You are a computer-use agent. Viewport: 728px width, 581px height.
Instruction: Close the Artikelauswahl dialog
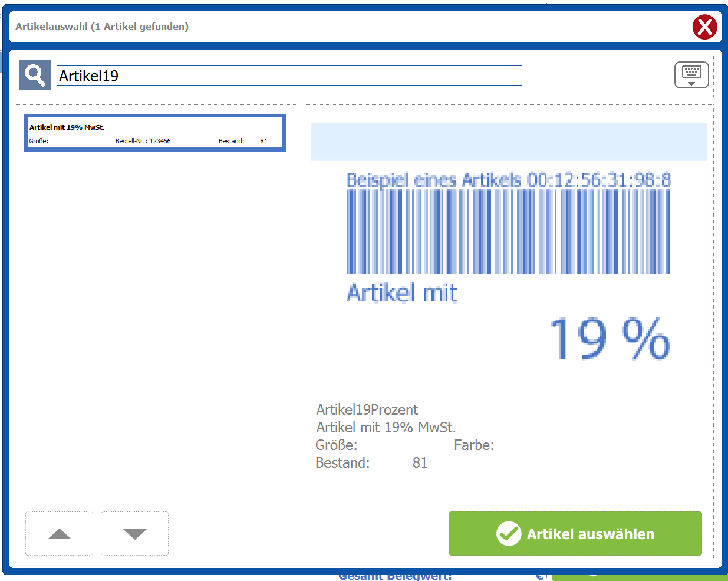pyautogui.click(x=704, y=27)
